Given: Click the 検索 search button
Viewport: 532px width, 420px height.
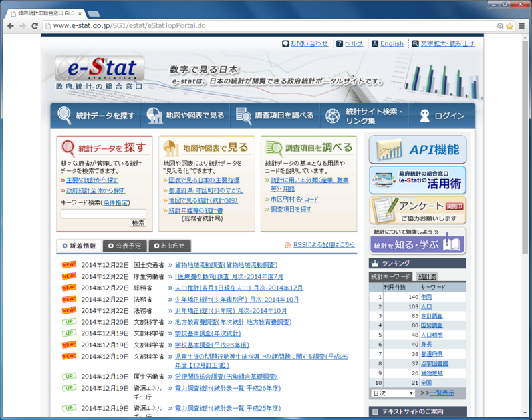Looking at the screenshot, I should [138, 223].
